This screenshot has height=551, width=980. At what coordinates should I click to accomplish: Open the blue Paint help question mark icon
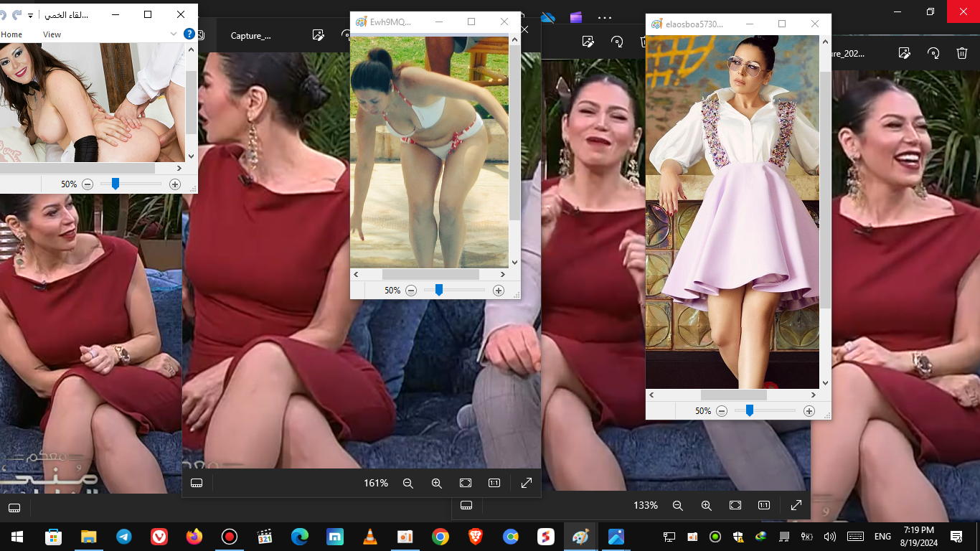pyautogui.click(x=189, y=34)
